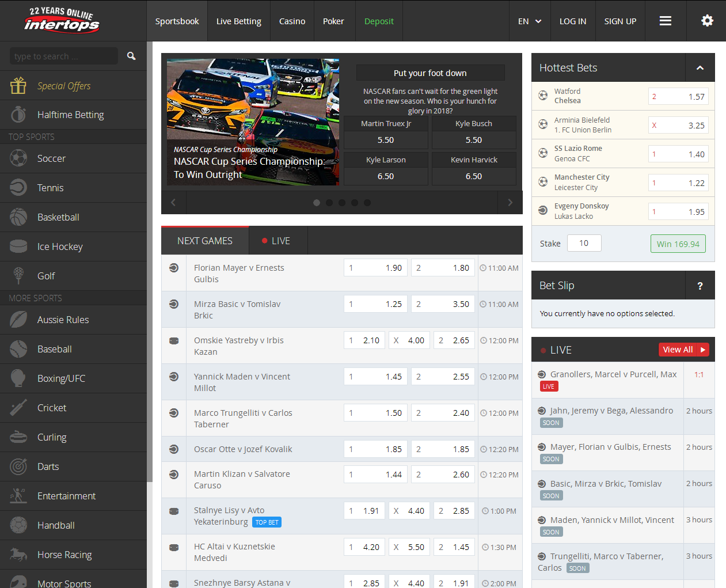Image resolution: width=726 pixels, height=588 pixels.
Task: Open the Live Betting tab
Action: pos(239,21)
